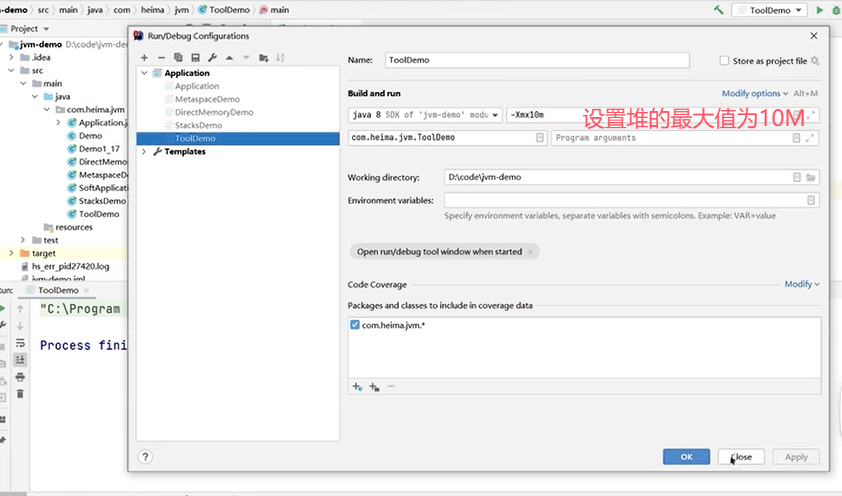Select Demo1_17 class in Project tree
842x496 pixels.
coord(99,149)
